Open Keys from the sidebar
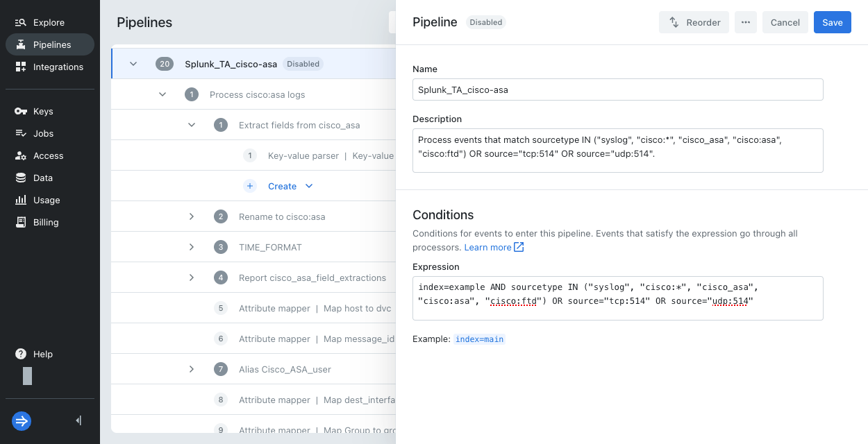The width and height of the screenshot is (868, 444). point(49,111)
